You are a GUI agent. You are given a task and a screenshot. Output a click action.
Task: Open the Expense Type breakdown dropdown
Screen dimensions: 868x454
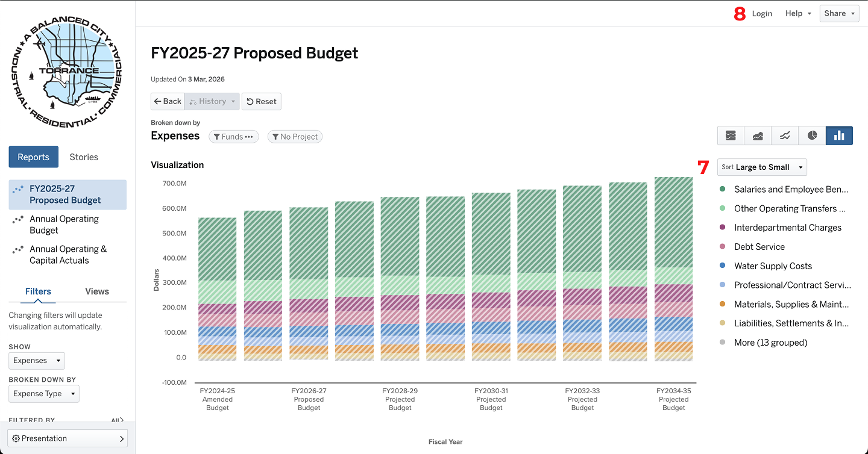click(44, 394)
